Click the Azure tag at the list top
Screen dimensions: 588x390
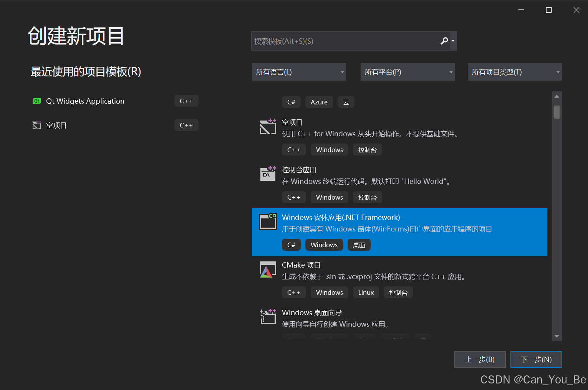pyautogui.click(x=319, y=102)
